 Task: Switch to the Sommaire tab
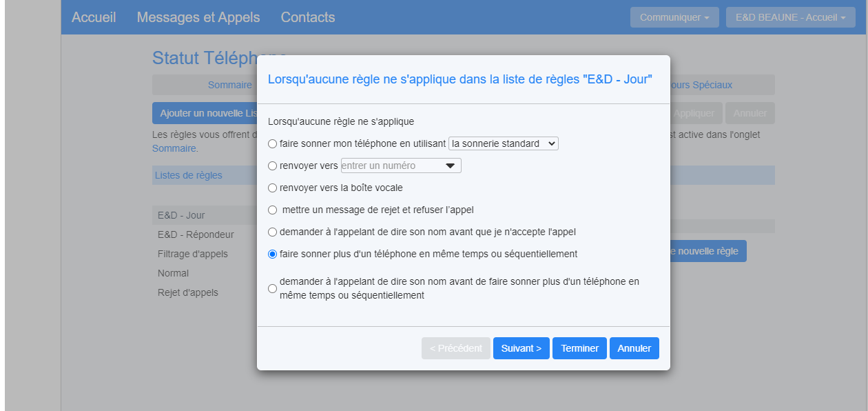tap(230, 85)
